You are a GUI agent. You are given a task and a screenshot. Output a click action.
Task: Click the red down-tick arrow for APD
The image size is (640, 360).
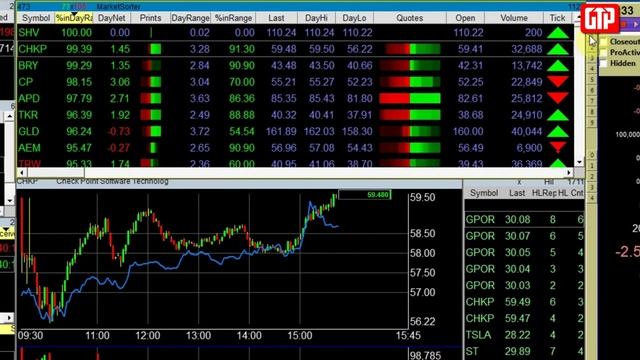click(558, 98)
